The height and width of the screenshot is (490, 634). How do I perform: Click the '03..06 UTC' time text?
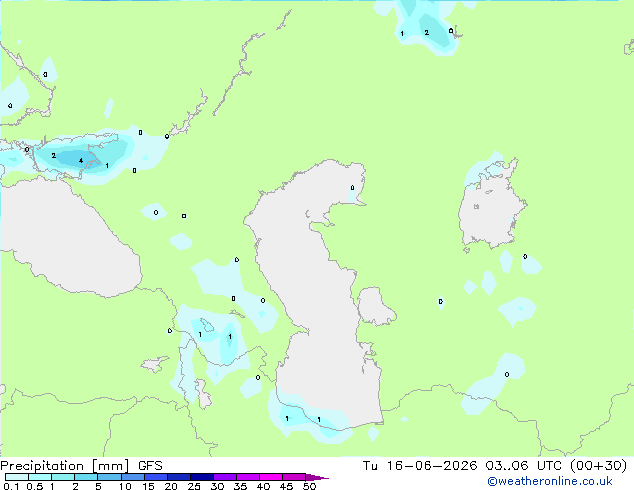tap(523, 466)
